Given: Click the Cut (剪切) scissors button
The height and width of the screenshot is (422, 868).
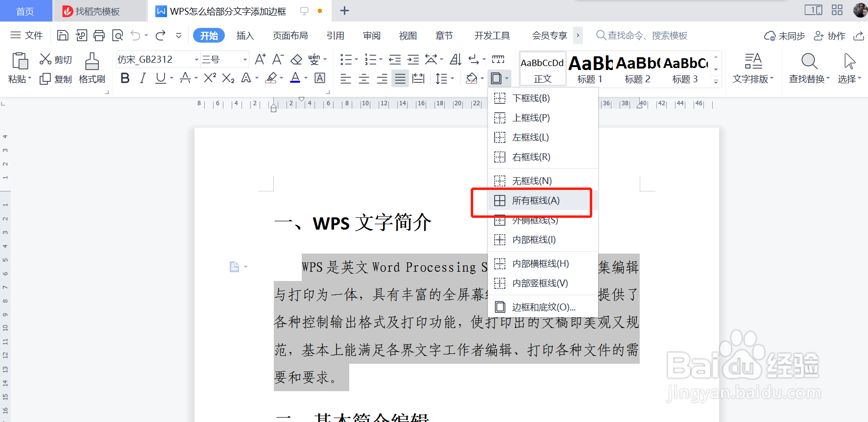Looking at the screenshot, I should point(55,59).
